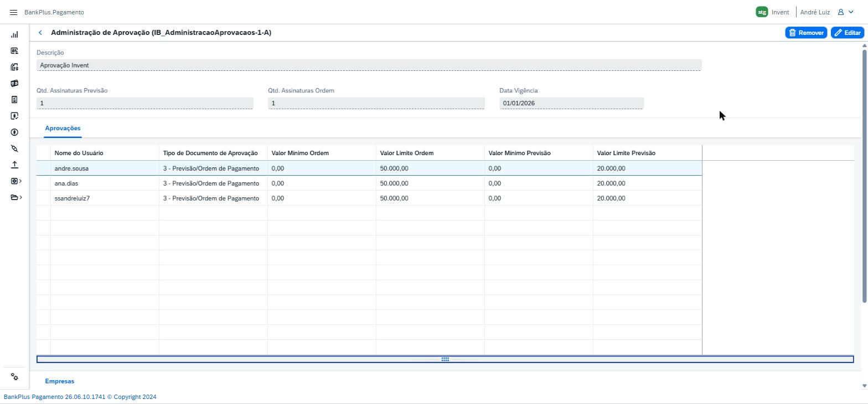This screenshot has width=868, height=404.
Task: Go back using the left chevron arrow
Action: [40, 33]
